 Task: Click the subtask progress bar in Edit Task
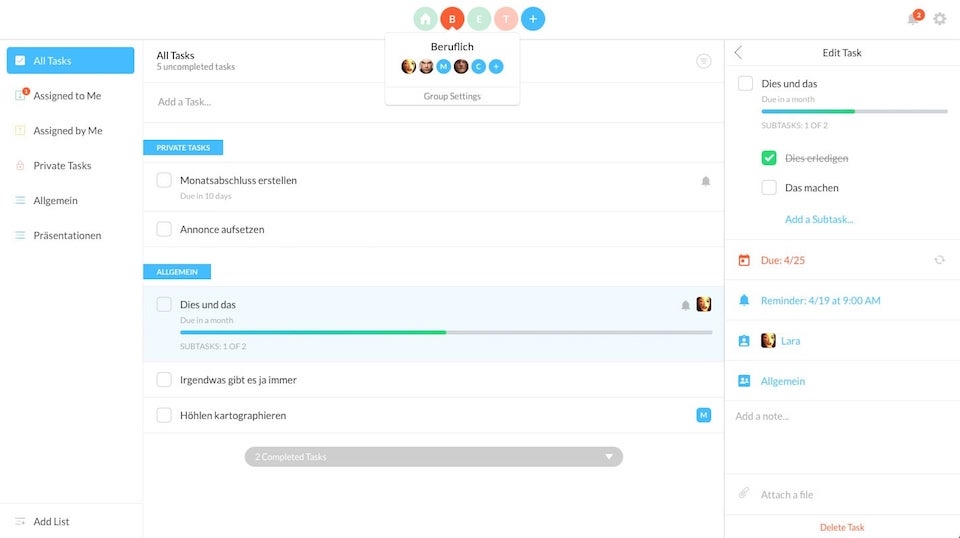pyautogui.click(x=854, y=111)
